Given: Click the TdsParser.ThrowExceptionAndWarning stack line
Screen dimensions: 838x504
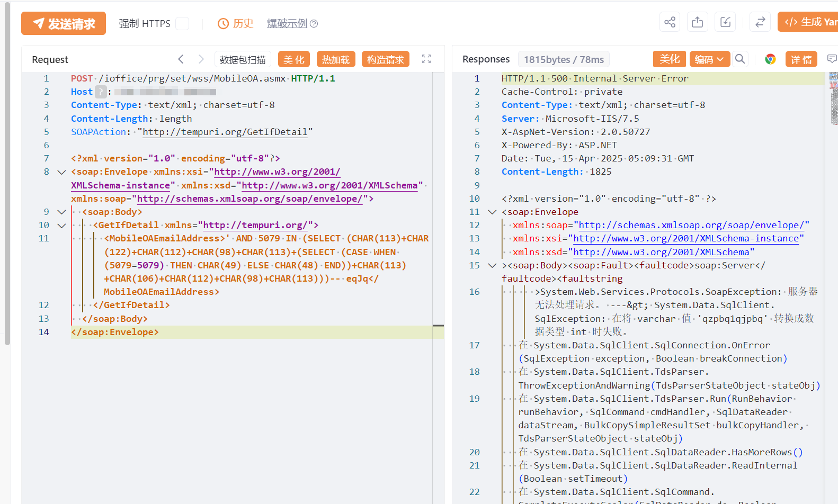Looking at the screenshot, I should 670,379.
